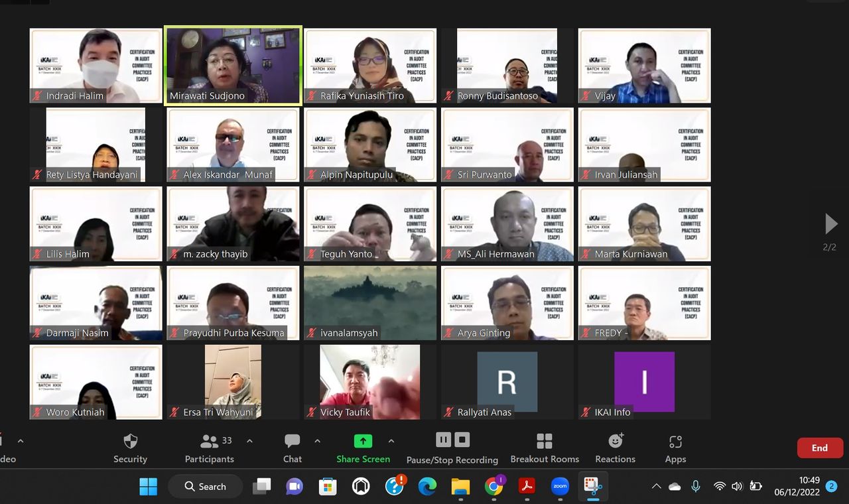Viewport: 849px width, 504px height.
Task: Select Mirawati Sudjono's video tile
Action: coord(233,65)
